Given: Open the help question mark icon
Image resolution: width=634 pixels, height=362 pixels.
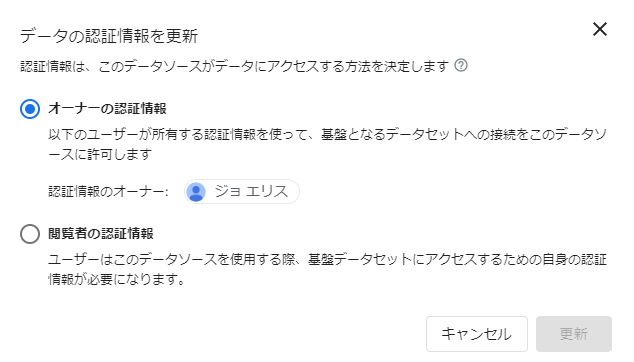Looking at the screenshot, I should pyautogui.click(x=461, y=65).
